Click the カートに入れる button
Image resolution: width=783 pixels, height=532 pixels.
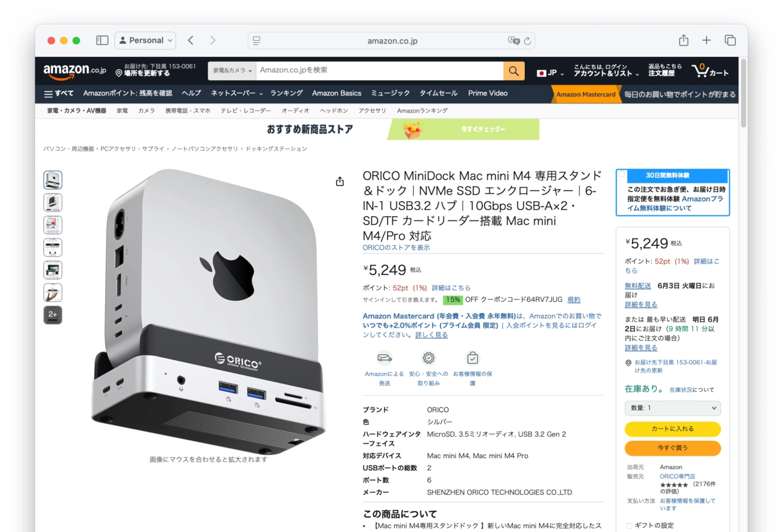(672, 429)
